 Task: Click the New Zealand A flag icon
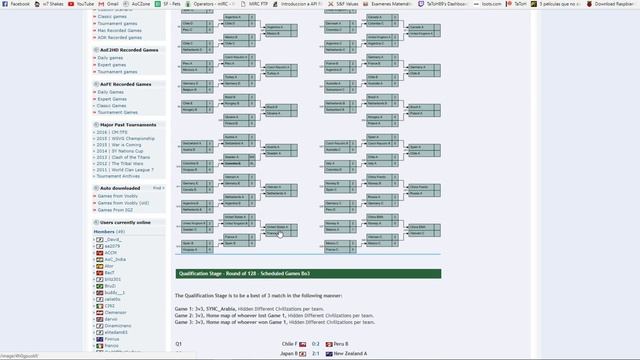point(329,354)
